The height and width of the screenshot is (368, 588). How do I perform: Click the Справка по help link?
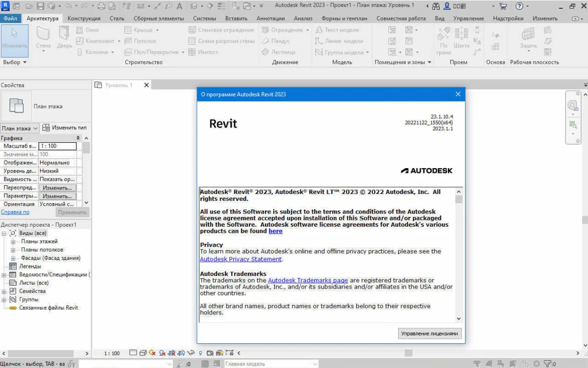tap(15, 212)
